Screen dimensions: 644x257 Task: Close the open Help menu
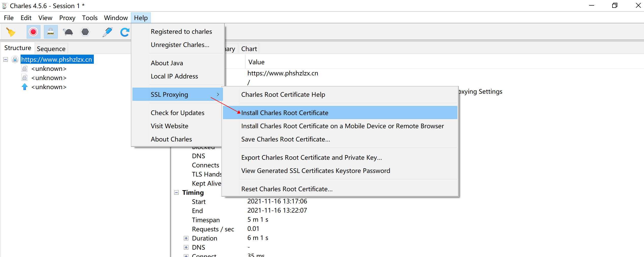[141, 18]
